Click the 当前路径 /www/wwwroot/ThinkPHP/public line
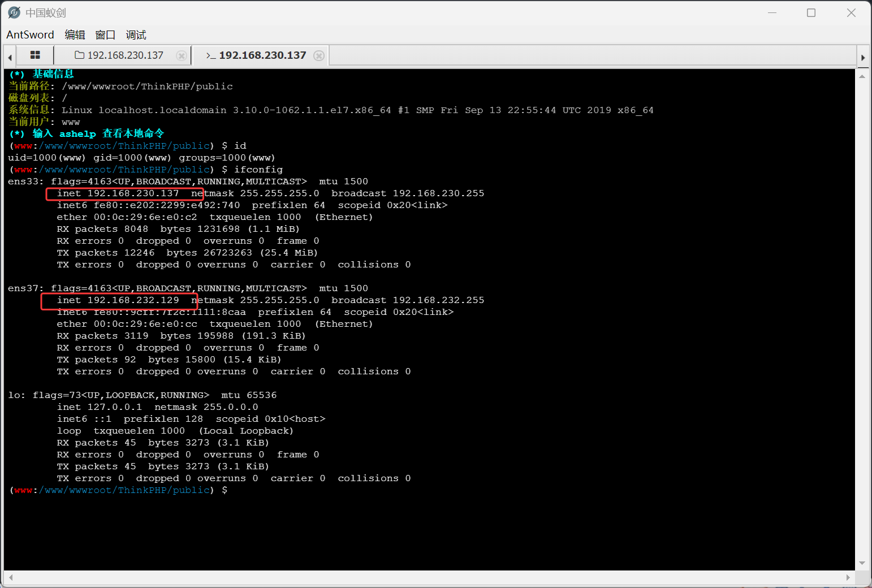 point(120,87)
